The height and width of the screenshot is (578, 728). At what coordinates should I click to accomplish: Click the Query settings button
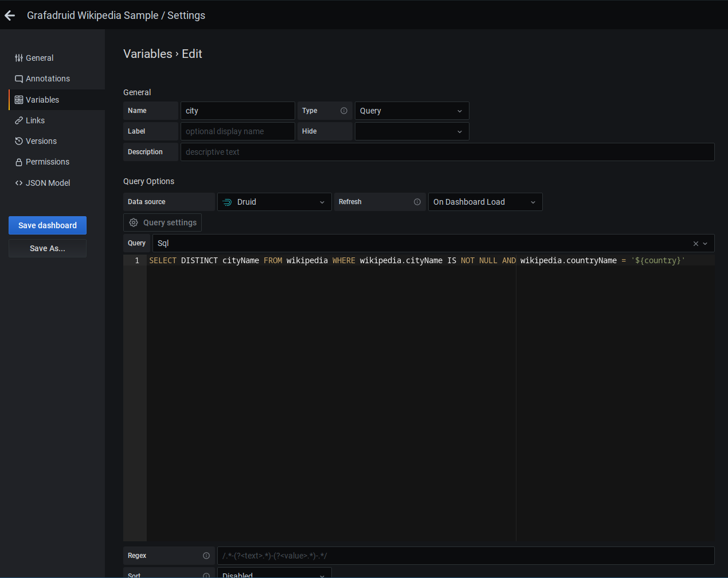click(162, 222)
